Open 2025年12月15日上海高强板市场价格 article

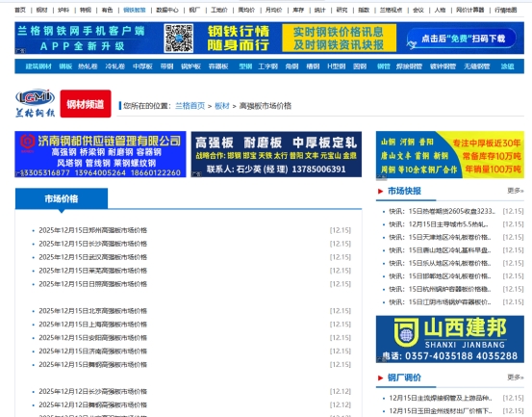click(93, 325)
